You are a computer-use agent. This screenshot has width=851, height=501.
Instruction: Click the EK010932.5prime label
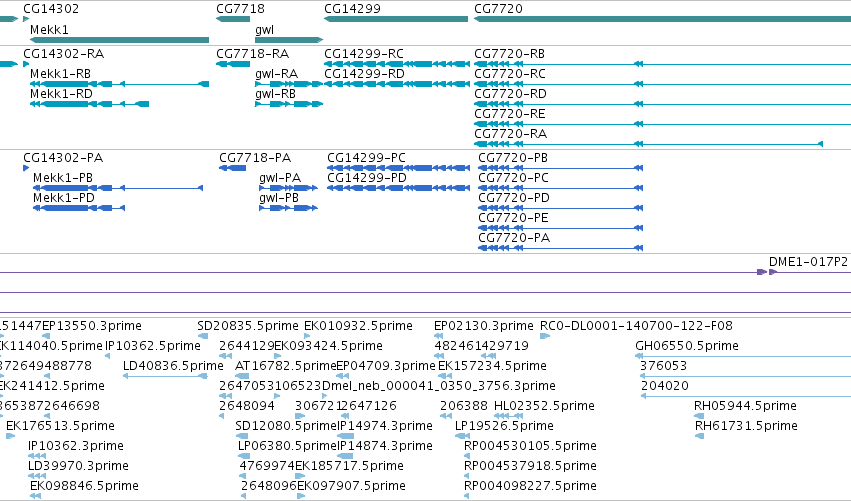pos(358,326)
